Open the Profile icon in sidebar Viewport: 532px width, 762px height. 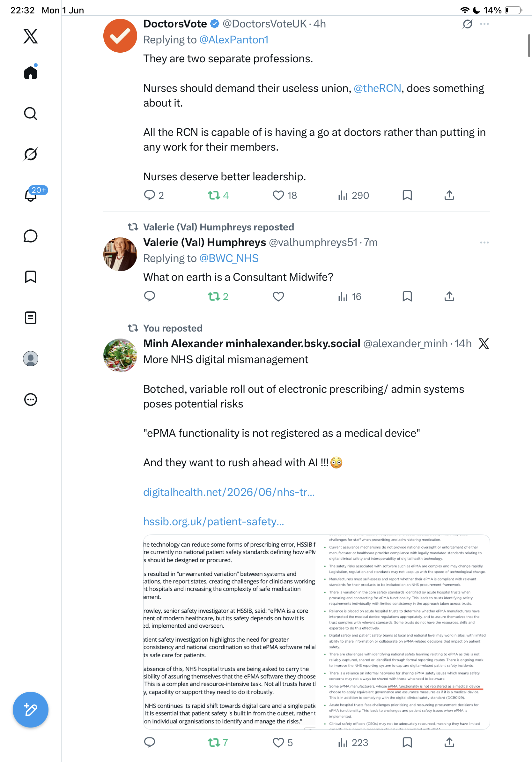point(31,358)
